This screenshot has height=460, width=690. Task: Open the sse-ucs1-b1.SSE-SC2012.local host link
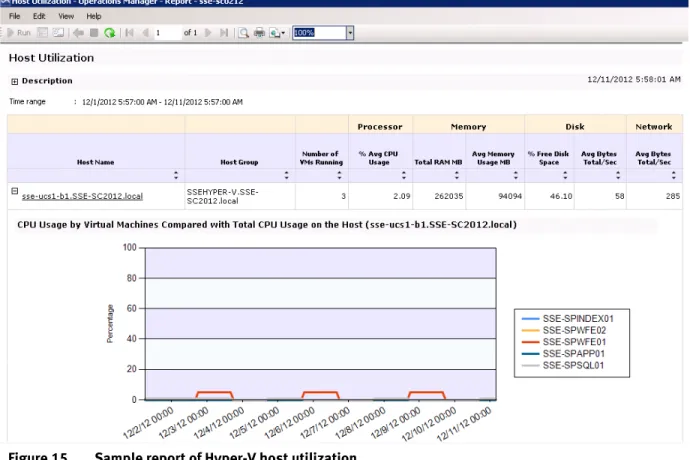(82, 196)
